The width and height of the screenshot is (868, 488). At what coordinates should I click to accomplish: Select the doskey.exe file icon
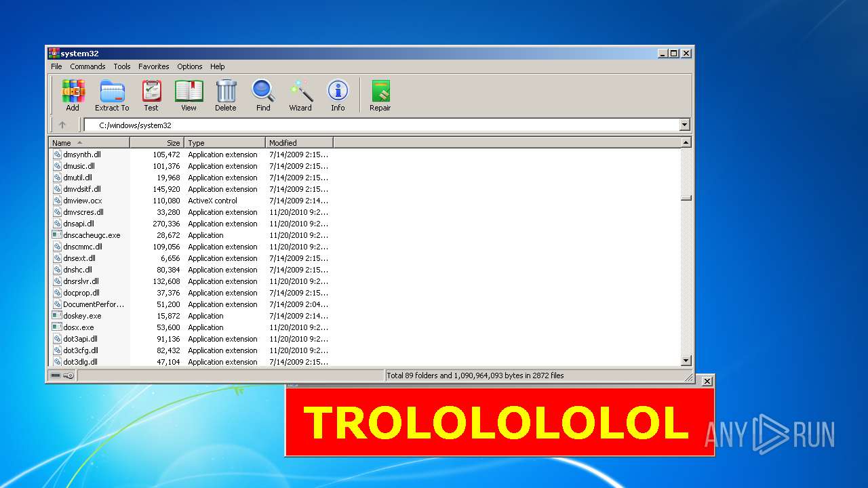pyautogui.click(x=57, y=316)
